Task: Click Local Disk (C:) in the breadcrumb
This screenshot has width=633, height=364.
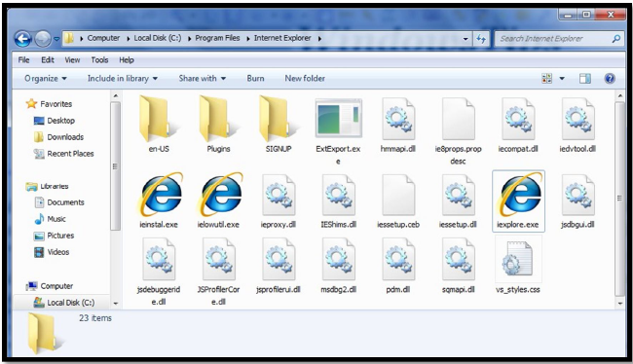Action: [158, 38]
